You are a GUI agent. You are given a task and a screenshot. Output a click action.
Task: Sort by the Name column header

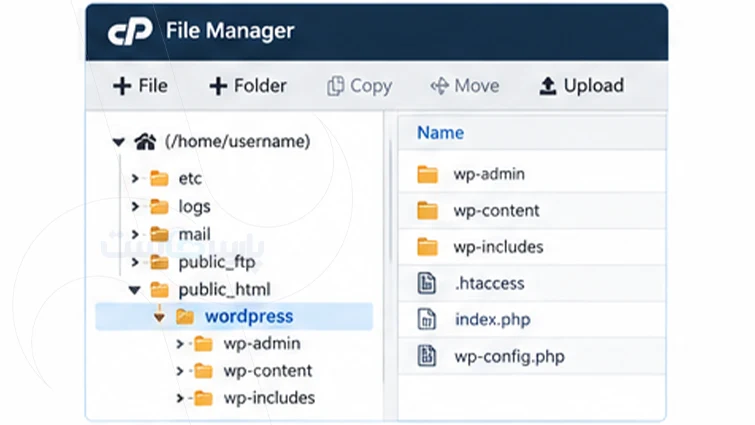440,133
